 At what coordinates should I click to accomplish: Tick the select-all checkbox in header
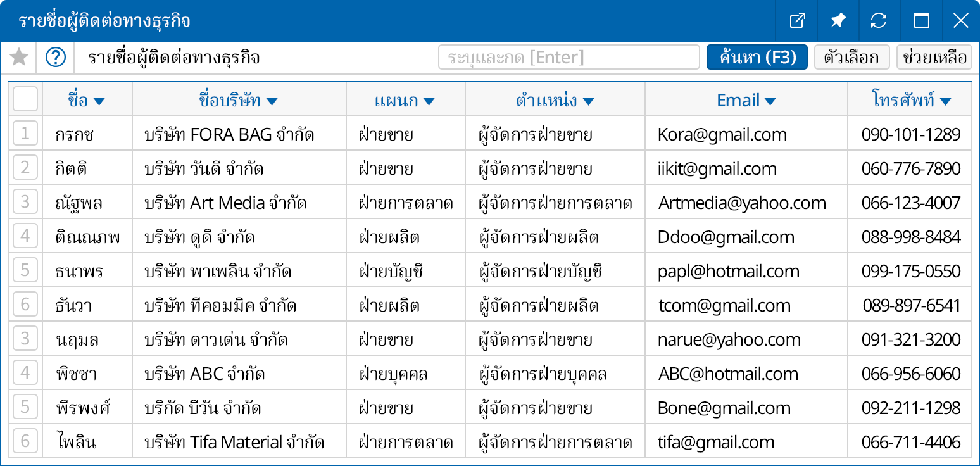[25, 99]
